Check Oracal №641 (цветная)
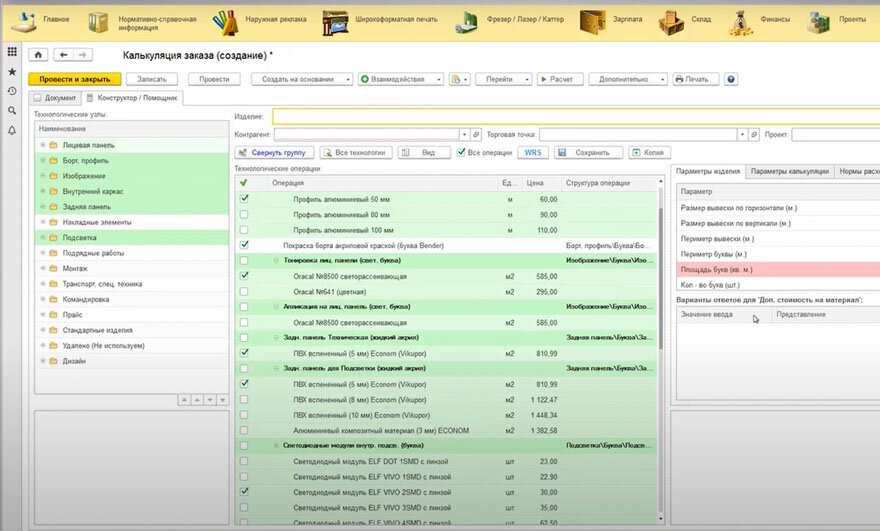 (244, 291)
